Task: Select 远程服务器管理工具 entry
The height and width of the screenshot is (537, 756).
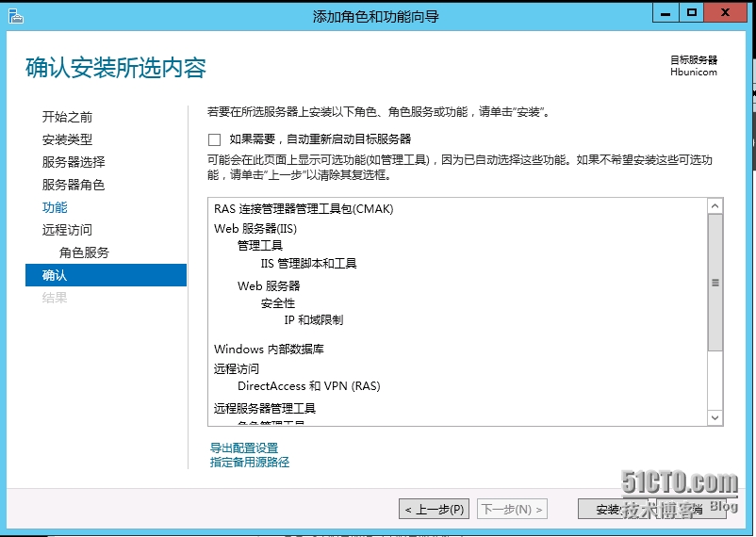Action: (265, 408)
